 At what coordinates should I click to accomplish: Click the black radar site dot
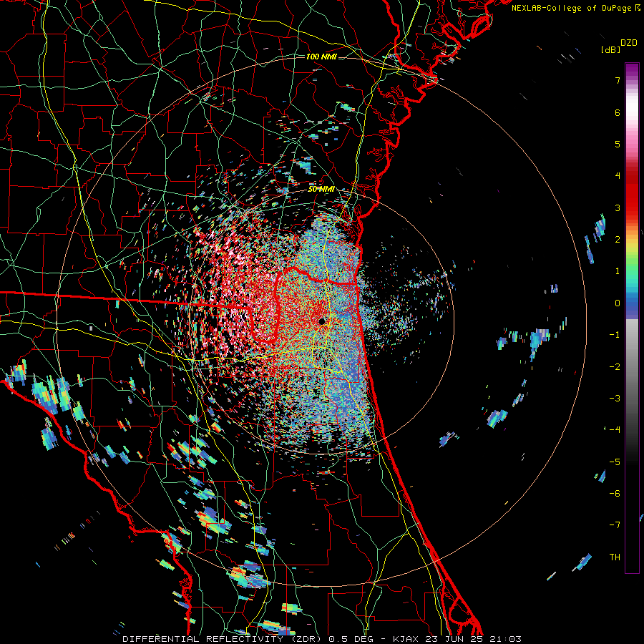pos(322,321)
